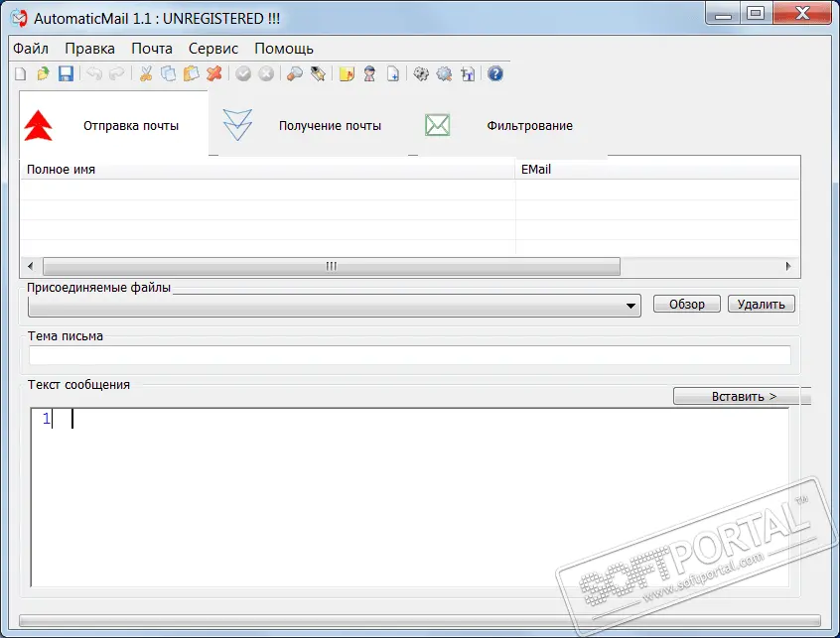Open the Файл menu
The image size is (840, 638).
tap(31, 48)
